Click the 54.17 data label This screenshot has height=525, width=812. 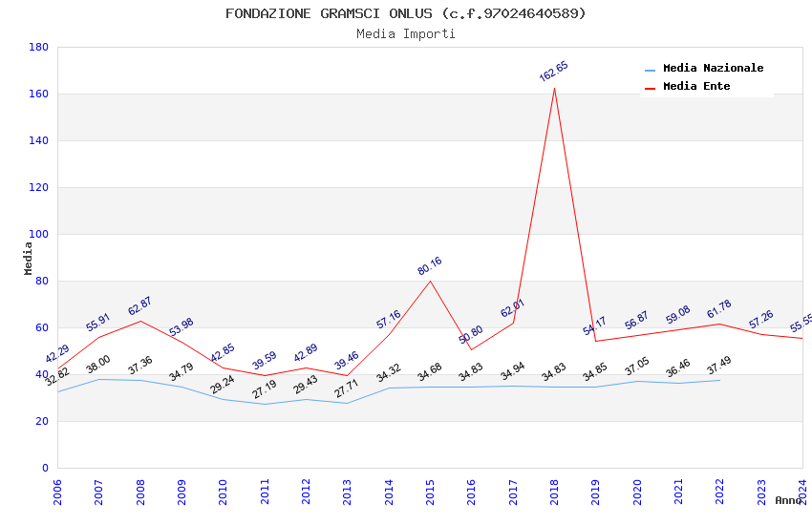point(594,326)
